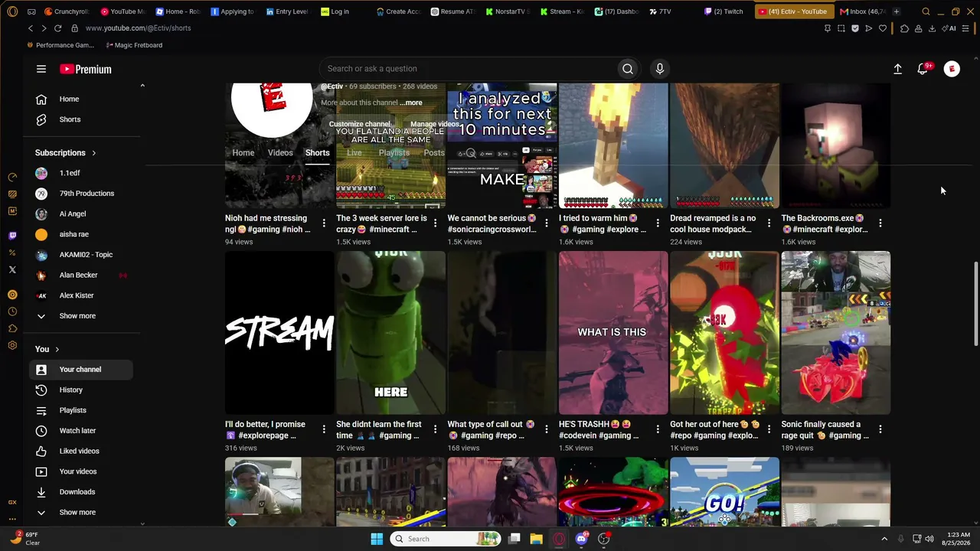Open File Explorer from the taskbar
980x551 pixels.
coord(536,539)
